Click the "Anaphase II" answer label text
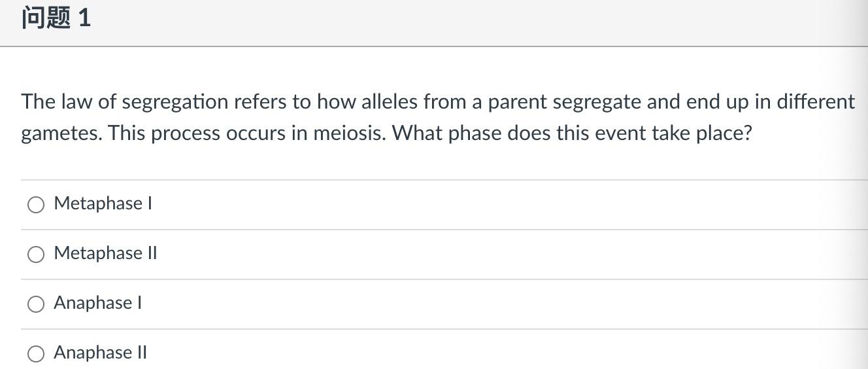This screenshot has height=369, width=868. (x=100, y=353)
